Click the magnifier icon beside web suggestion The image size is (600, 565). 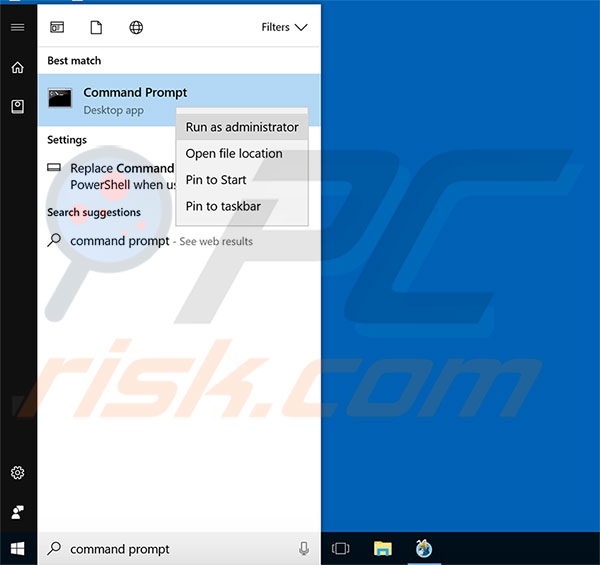(54, 240)
